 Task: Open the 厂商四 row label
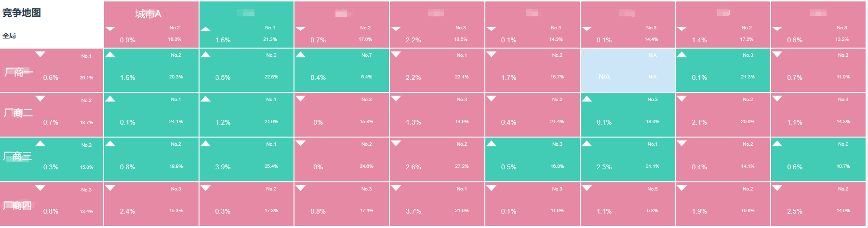[x=18, y=205]
